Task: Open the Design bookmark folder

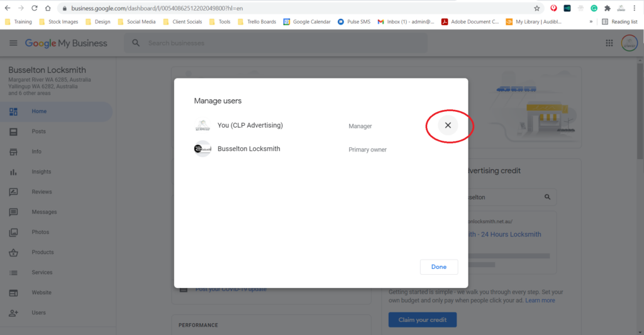Action: (x=97, y=22)
